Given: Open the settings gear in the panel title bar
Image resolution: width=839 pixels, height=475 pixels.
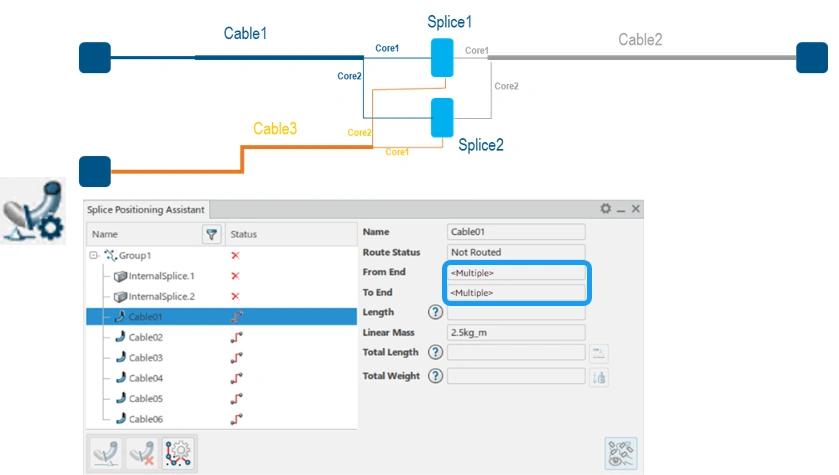Looking at the screenshot, I should pos(605,209).
